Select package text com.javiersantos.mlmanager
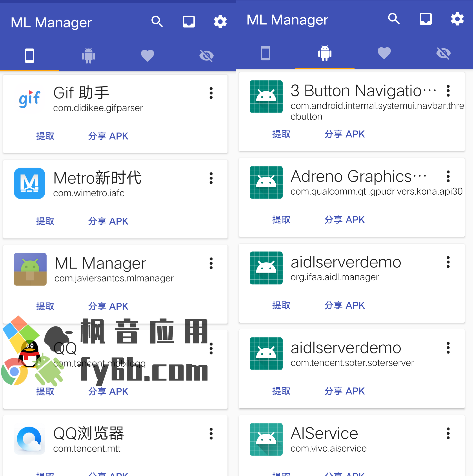Viewport: 473px width, 476px height. tap(114, 278)
